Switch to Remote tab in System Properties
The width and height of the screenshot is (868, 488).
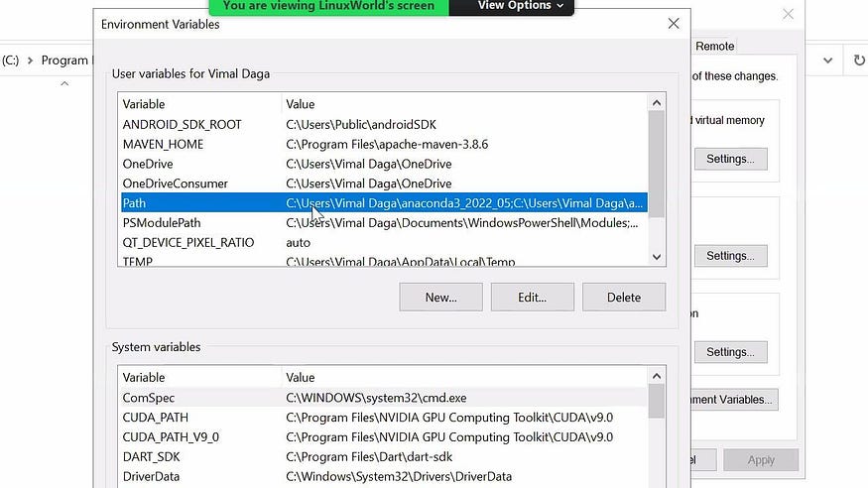[x=714, y=47]
